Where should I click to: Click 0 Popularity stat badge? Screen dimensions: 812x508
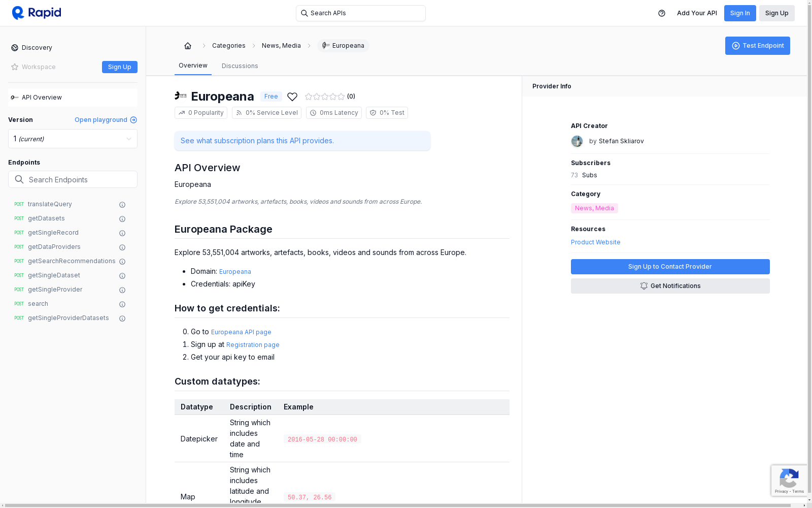tap(201, 113)
